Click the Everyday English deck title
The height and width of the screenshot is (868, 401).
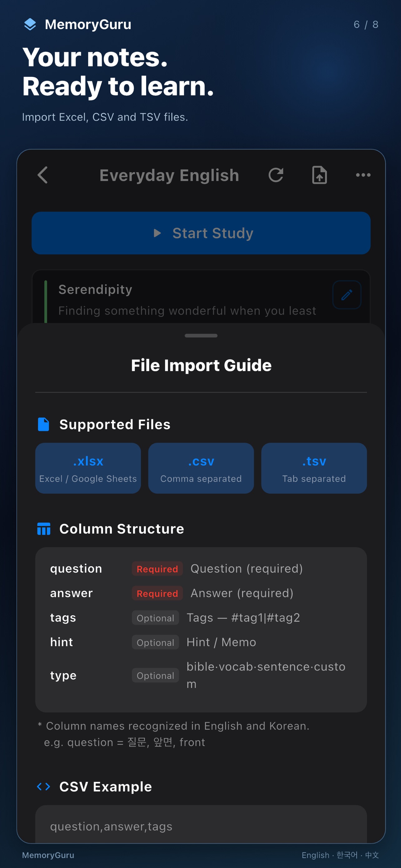coord(169,175)
